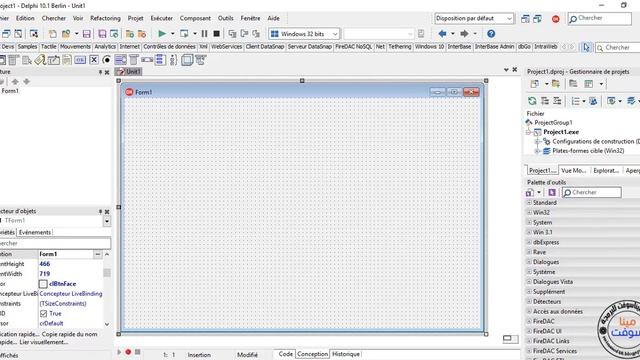This screenshot has height=360, width=640.
Task: Open the Outils menu
Action: pyautogui.click(x=226, y=18)
